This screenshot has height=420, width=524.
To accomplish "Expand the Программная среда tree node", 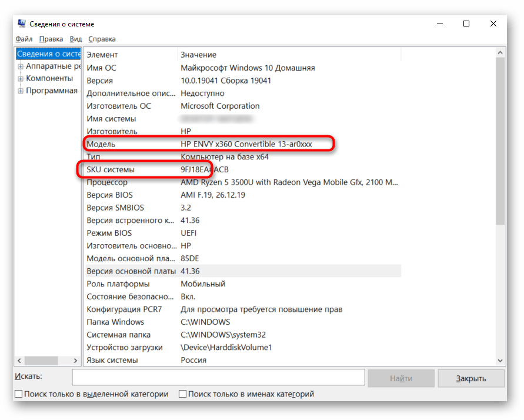I will pyautogui.click(x=21, y=91).
